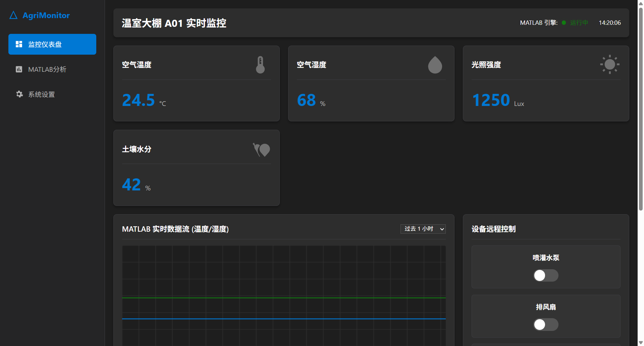The height and width of the screenshot is (346, 644).
Task: Go to MATLAB分析 page
Action: pyautogui.click(x=47, y=69)
